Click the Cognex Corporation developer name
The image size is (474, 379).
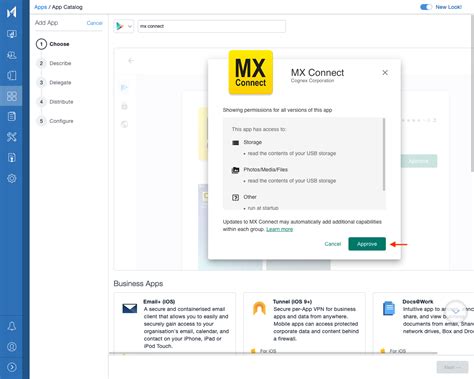312,81
